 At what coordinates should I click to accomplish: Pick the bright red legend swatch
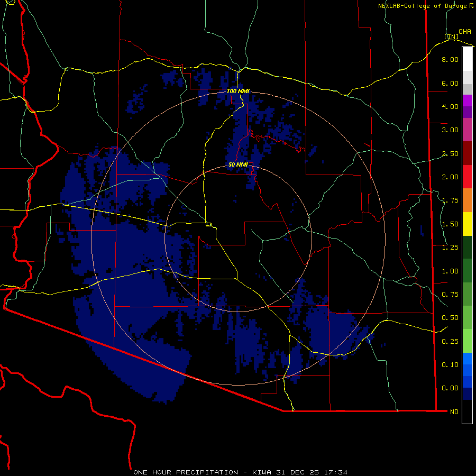(467, 177)
